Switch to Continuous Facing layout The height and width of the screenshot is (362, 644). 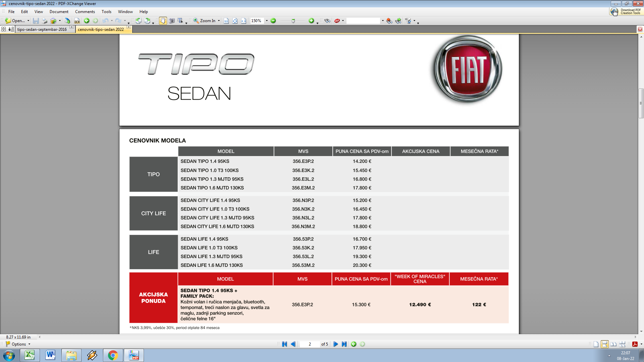[x=622, y=344]
